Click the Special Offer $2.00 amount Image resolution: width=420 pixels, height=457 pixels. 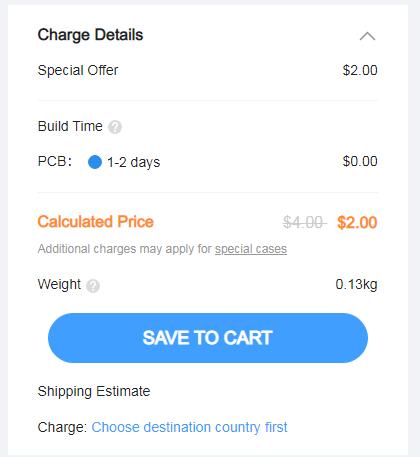(360, 70)
